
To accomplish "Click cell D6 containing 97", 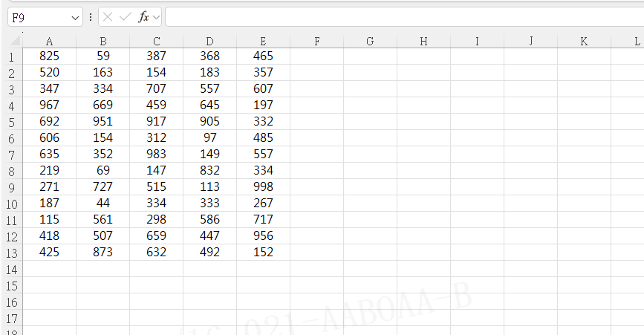I will (209, 137).
